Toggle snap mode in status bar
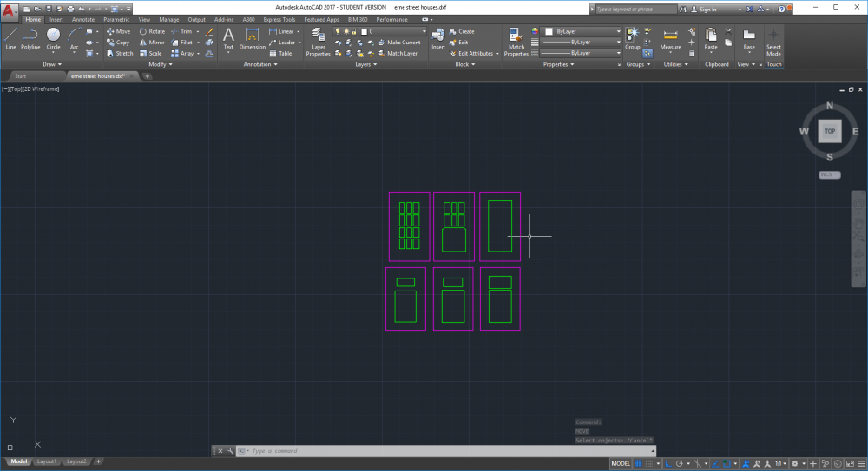The image size is (868, 471). coord(651,463)
